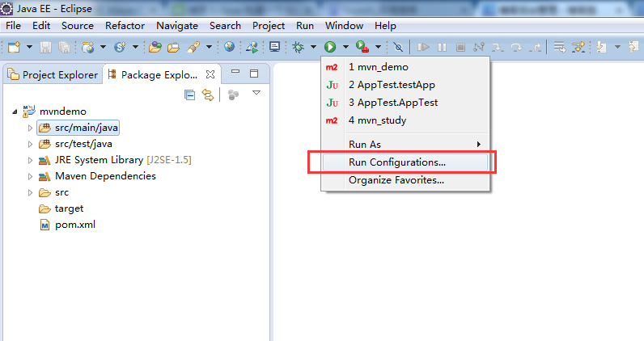Switch to the Project Explorer tab
Screen dimensions: 644x341
[53, 75]
